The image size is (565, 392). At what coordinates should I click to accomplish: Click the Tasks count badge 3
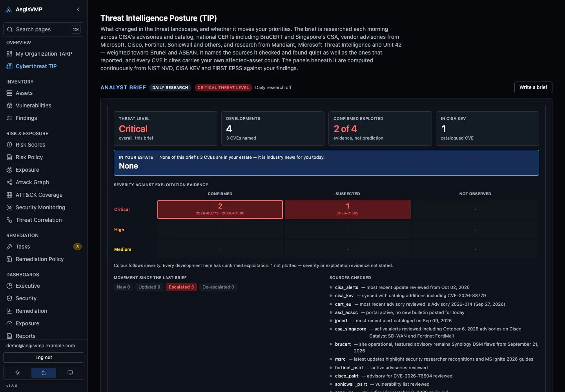77,247
